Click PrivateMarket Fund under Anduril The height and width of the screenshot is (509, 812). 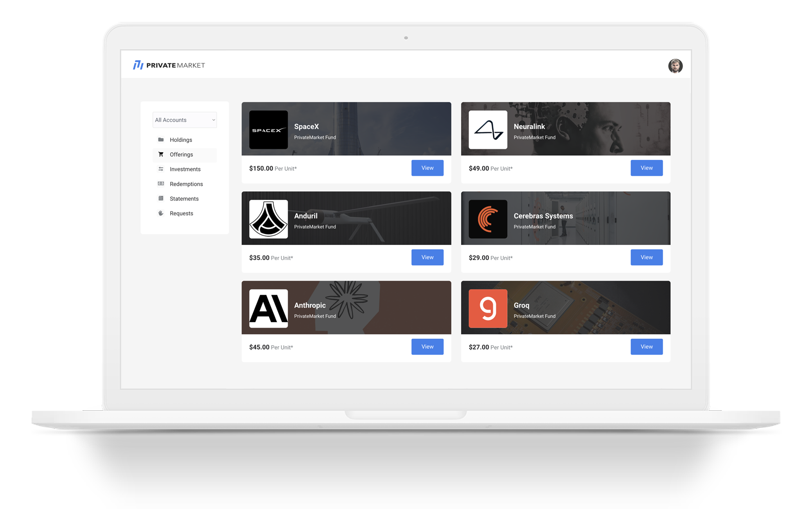point(315,227)
